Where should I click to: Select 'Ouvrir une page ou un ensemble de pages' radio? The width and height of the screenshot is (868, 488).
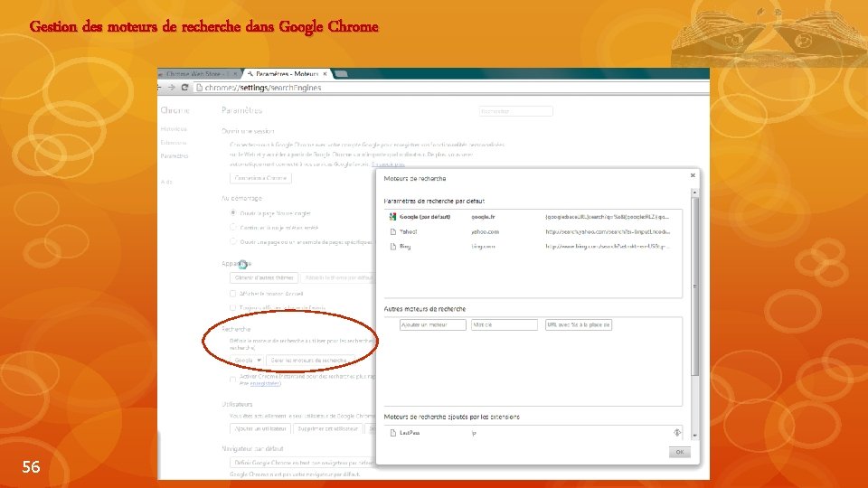click(x=233, y=241)
